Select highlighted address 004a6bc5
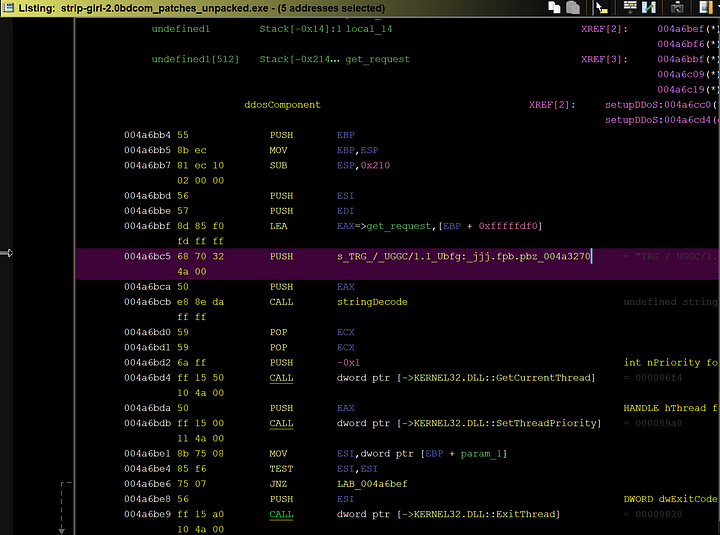720x535 pixels. click(x=147, y=256)
